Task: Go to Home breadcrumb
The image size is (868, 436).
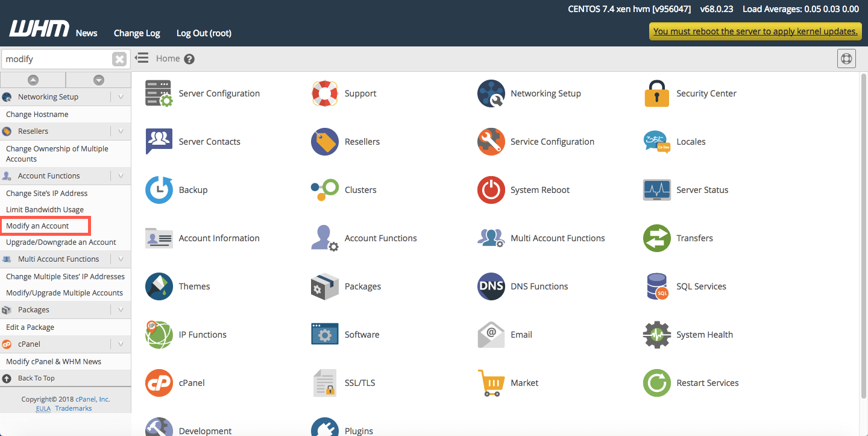Action: point(168,58)
